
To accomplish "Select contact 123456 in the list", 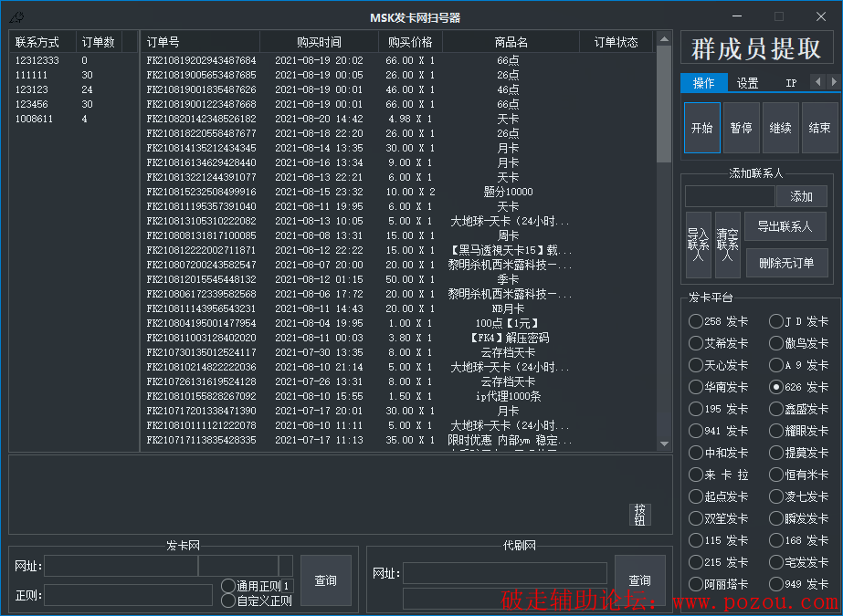I will click(x=32, y=104).
